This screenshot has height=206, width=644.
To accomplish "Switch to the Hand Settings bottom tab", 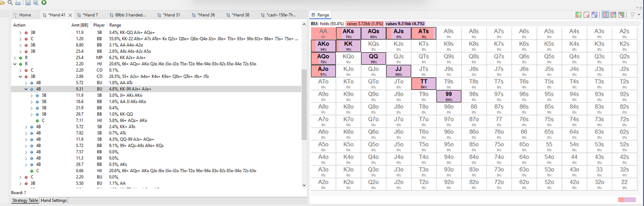I will (54, 200).
